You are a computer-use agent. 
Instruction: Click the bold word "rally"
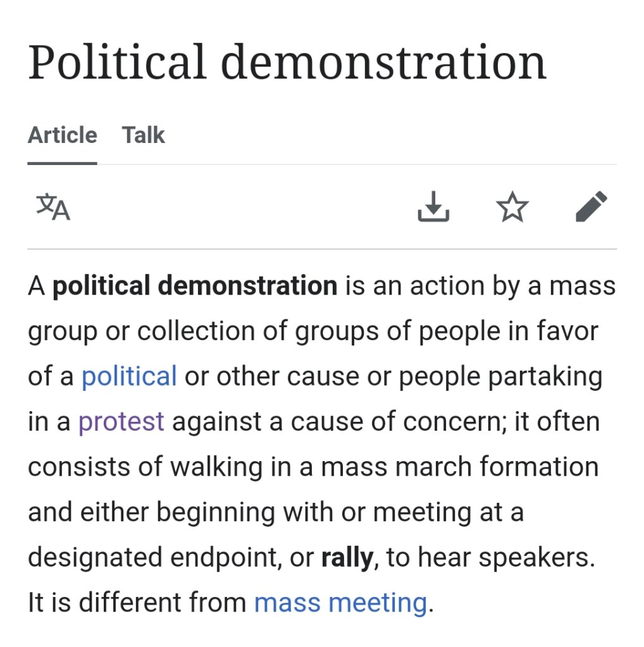[347, 557]
